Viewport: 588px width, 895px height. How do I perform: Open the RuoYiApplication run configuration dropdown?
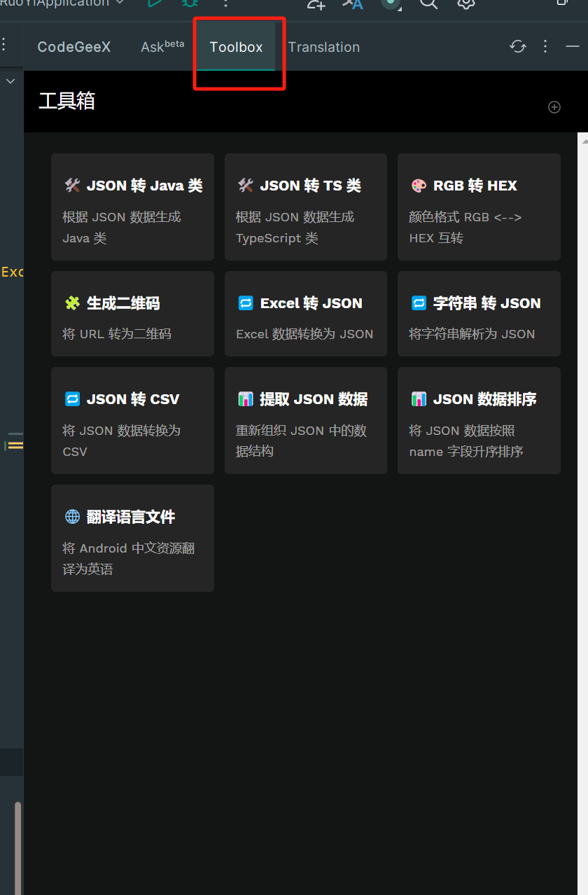(x=62, y=4)
